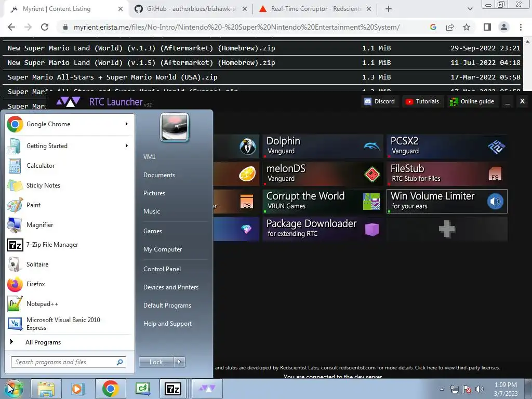Open a new Chrome tab
This screenshot has height=399, width=532.
pos(389,9)
